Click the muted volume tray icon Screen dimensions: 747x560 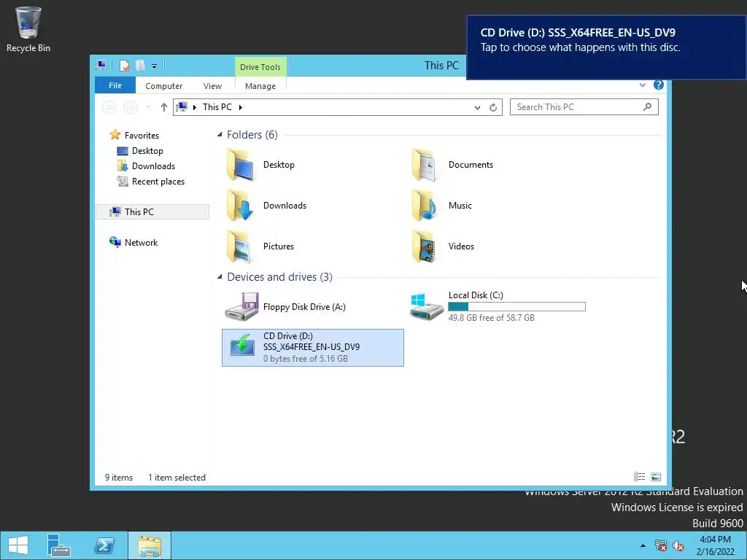pos(678,545)
